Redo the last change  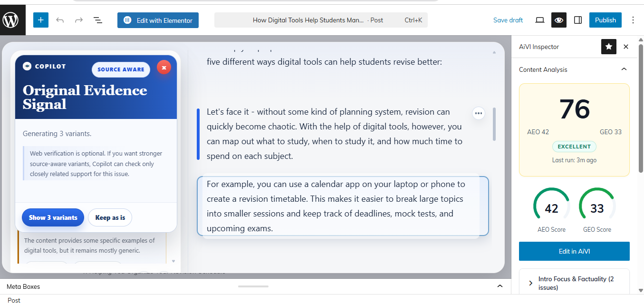coord(79,20)
